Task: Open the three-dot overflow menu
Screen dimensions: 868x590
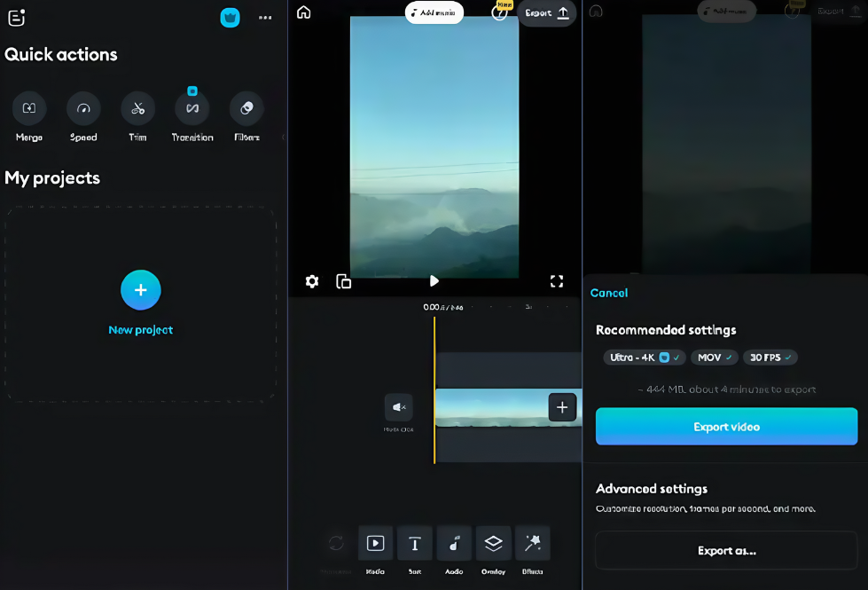Action: pos(265,18)
